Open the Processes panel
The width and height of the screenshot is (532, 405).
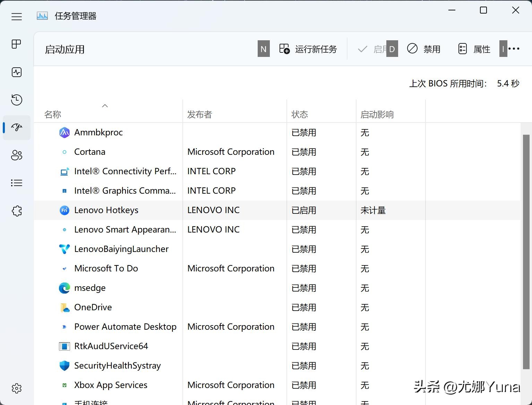point(16,44)
